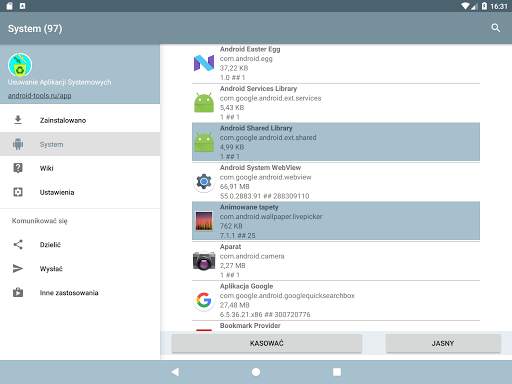Select the Aparat row title
This screenshot has height=384, width=512.
pos(230,247)
